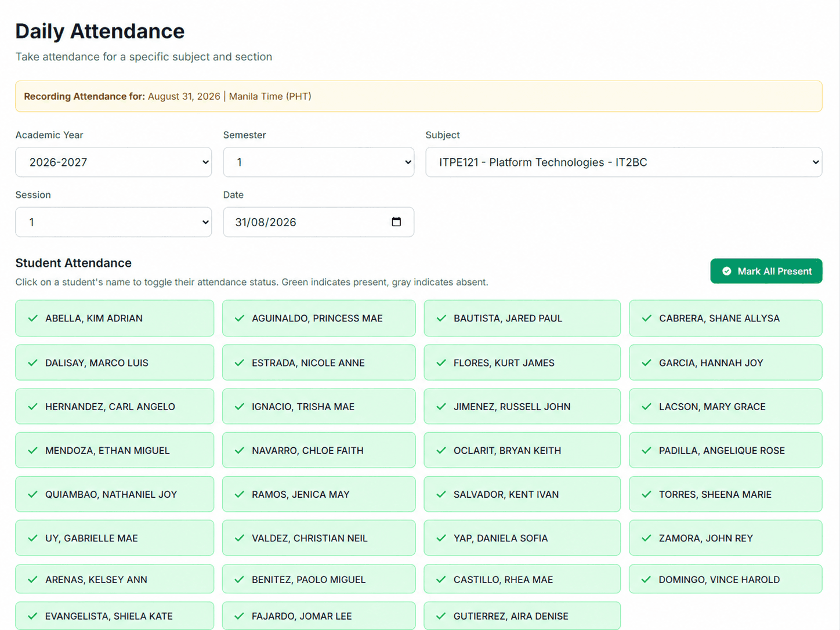
Task: Click the OCLARIT, BRYAN KEITH card
Action: pyautogui.click(x=522, y=450)
